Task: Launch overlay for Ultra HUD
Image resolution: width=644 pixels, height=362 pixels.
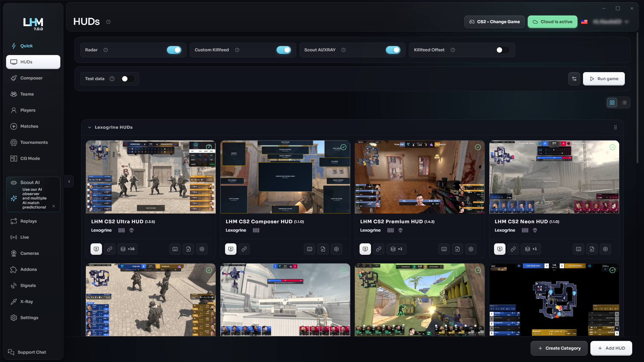Action: tap(96, 249)
